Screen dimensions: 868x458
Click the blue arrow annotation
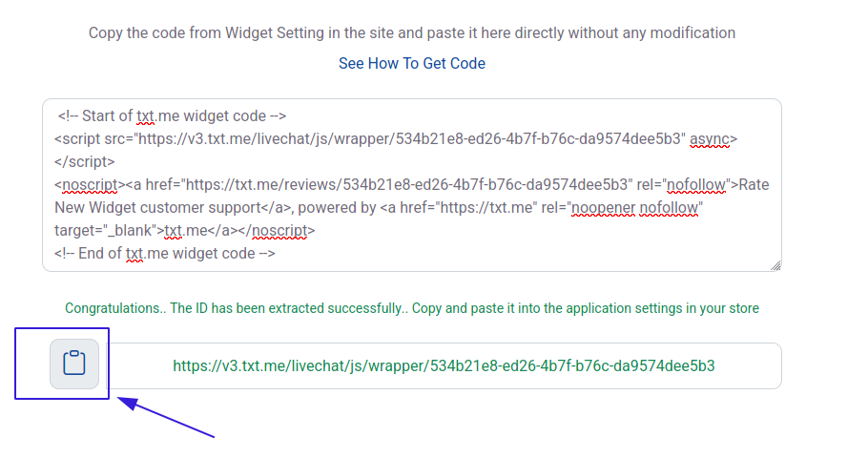166,416
